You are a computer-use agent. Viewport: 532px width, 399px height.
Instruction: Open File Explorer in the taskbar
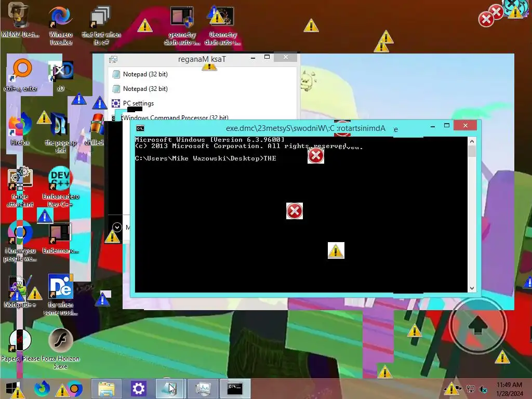point(106,389)
